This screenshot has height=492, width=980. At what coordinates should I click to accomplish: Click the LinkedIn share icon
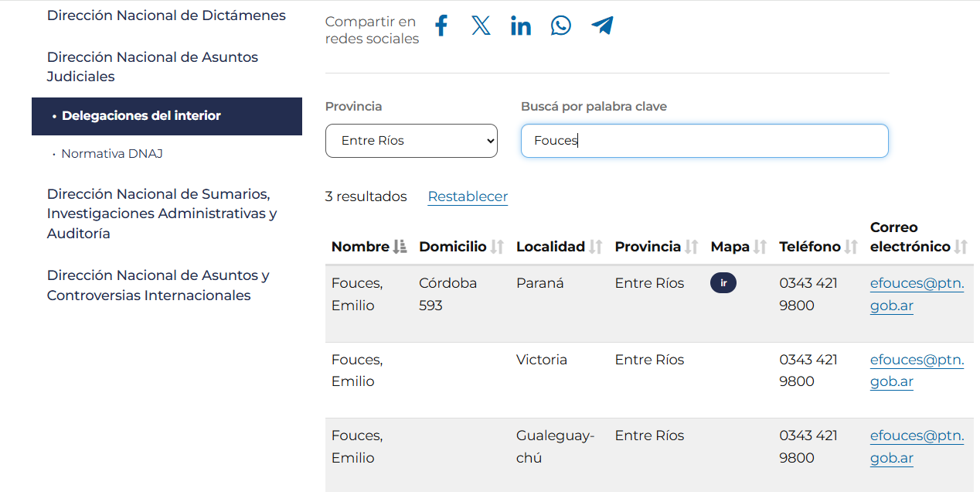click(x=521, y=26)
